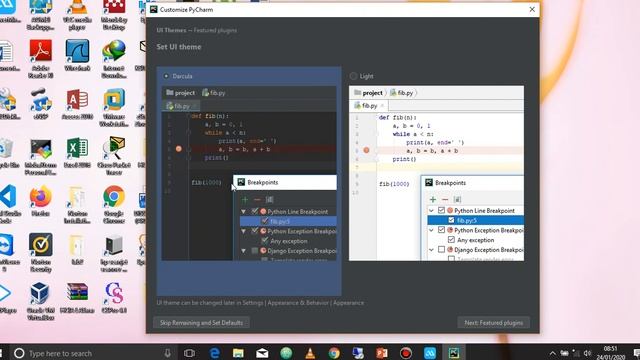Image resolution: width=640 pixels, height=360 pixels.
Task: Click the green plus icon in Light Breakpoints panel
Action: [433, 199]
